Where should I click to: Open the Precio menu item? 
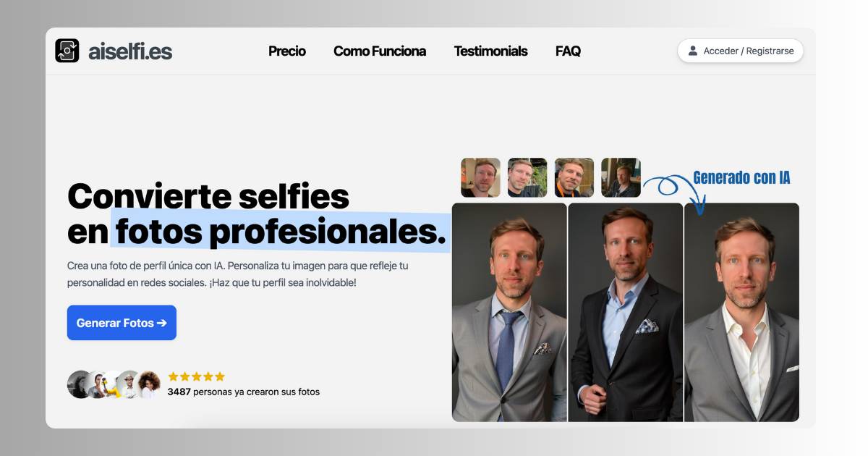click(x=287, y=51)
